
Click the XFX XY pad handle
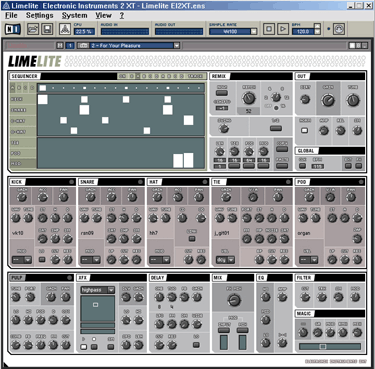(x=95, y=304)
